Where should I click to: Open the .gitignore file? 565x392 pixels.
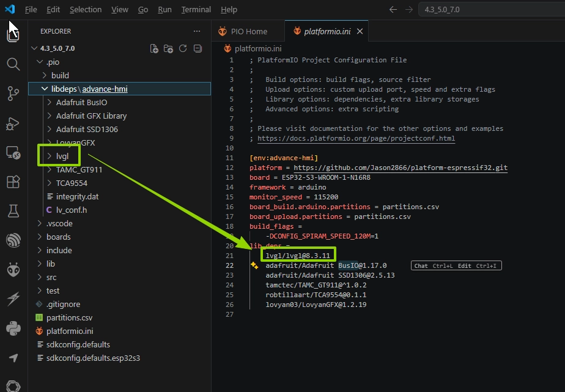tap(119, 304)
